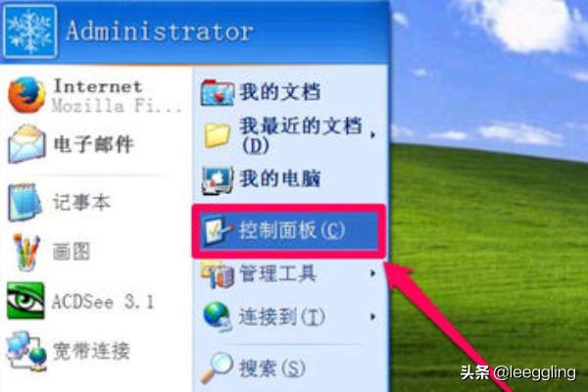Click the 我的电脑 computer icon

217,179
